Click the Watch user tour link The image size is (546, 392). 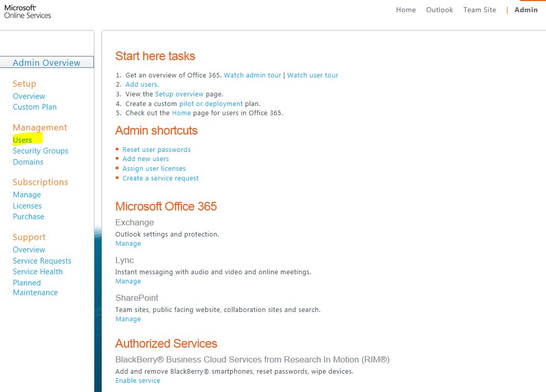313,75
